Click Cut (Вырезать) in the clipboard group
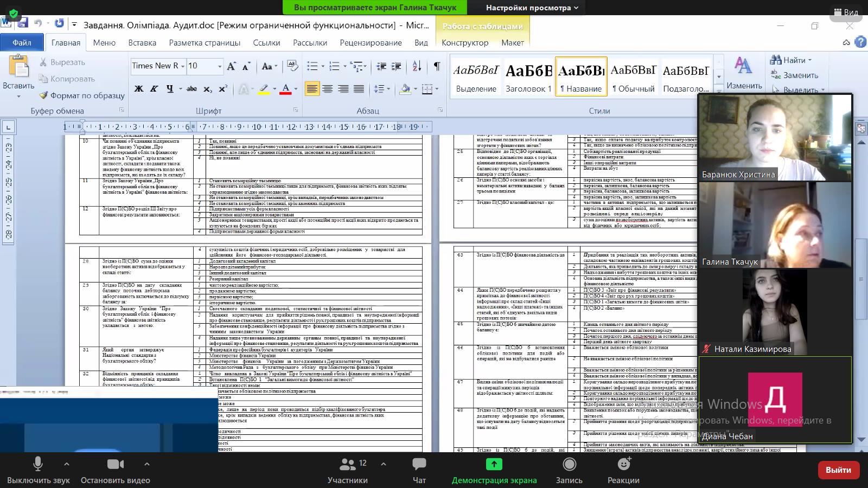 pyautogui.click(x=62, y=62)
